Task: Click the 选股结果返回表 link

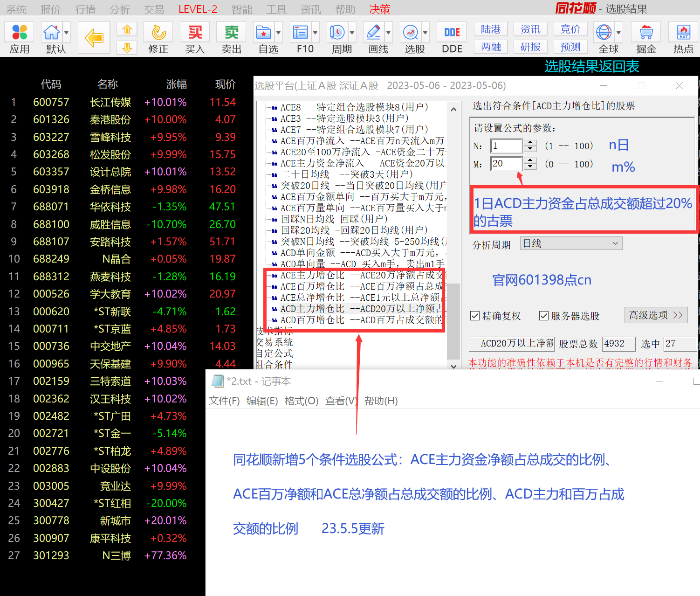Action: (x=592, y=66)
